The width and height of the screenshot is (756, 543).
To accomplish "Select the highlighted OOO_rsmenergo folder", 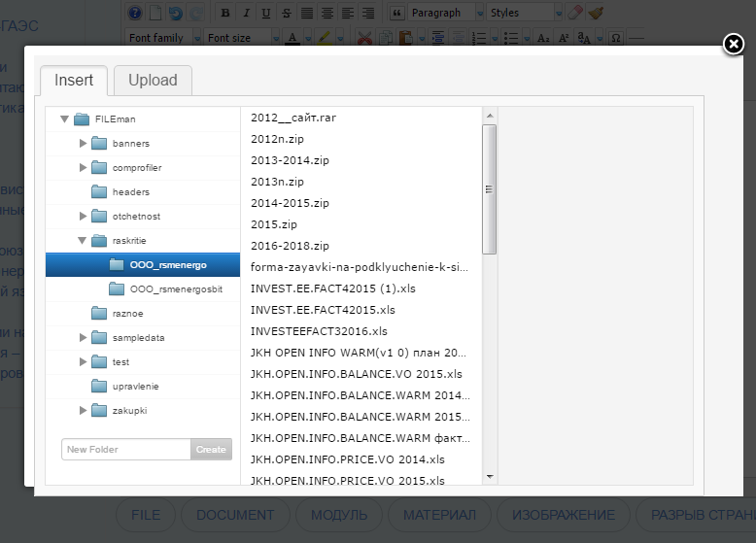I will 143,264.
